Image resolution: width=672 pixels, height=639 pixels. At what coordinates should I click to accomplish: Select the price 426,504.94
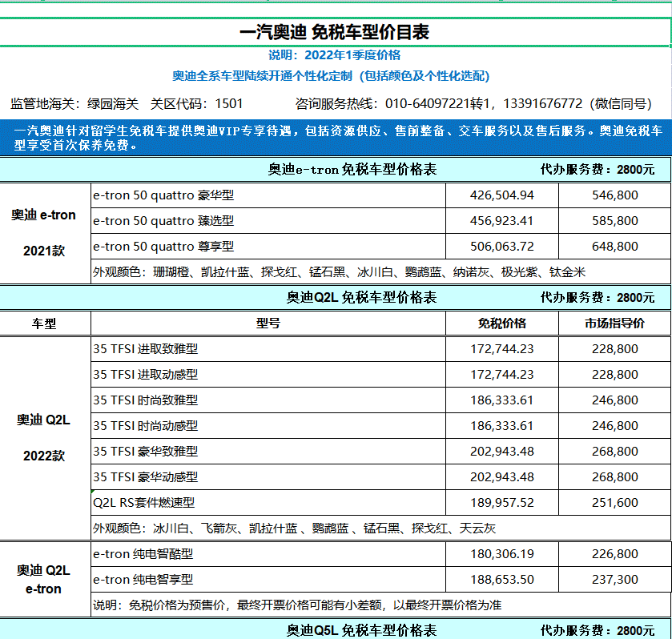click(x=502, y=195)
